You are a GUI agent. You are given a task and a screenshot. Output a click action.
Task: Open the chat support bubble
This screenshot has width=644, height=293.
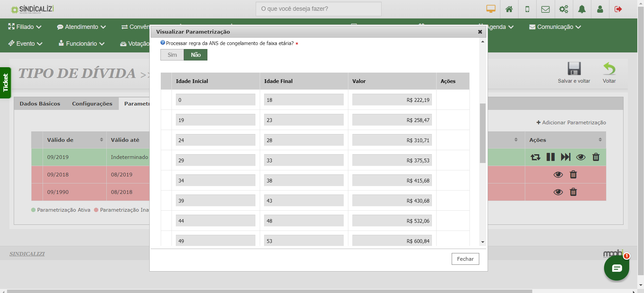[x=616, y=268]
